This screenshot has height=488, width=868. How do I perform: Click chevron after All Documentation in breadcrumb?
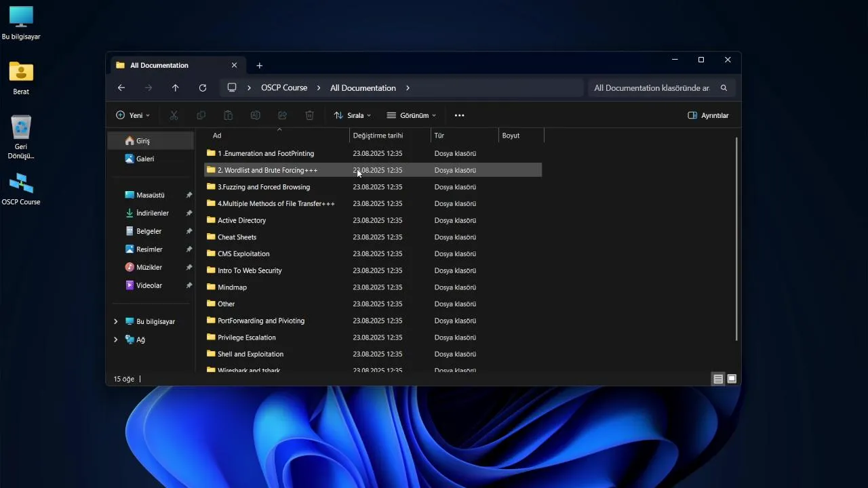[408, 88]
